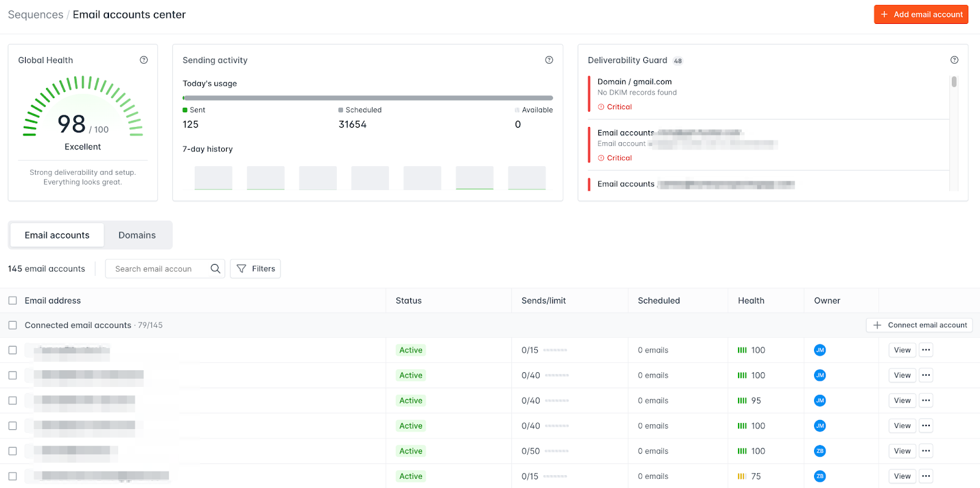Click the search magnifier icon

coord(215,269)
